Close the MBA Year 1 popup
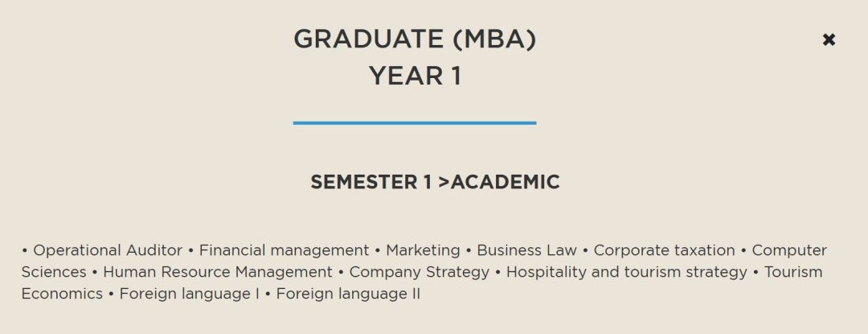This screenshot has width=868, height=334. point(828,40)
